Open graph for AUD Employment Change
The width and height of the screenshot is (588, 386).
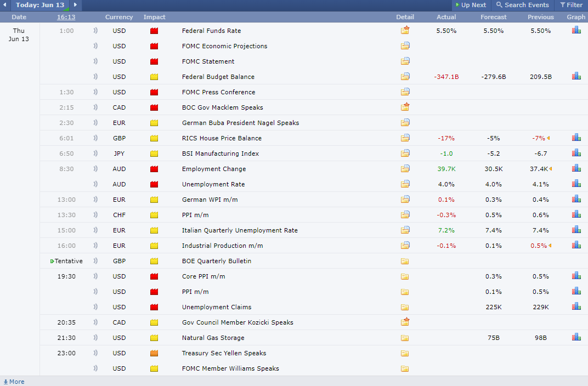click(576, 169)
